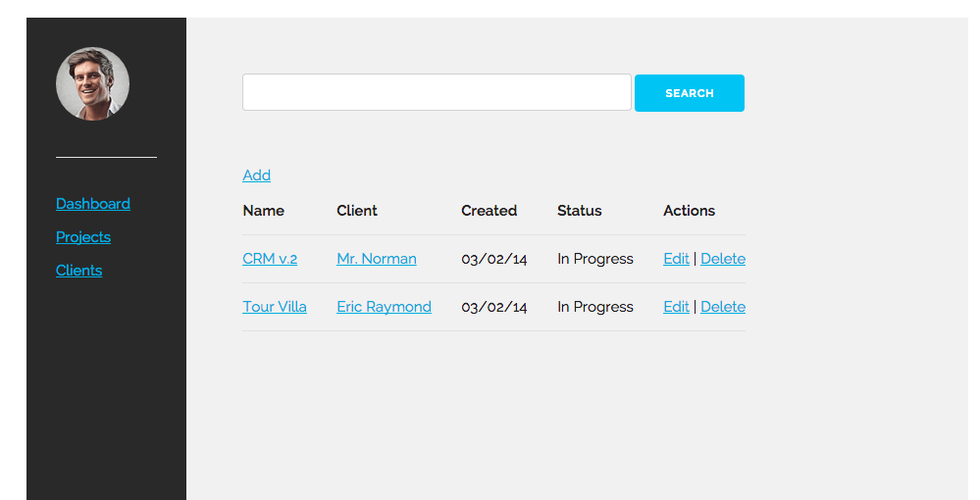View client Mr. Norman
The image size is (980, 500).
(x=377, y=259)
